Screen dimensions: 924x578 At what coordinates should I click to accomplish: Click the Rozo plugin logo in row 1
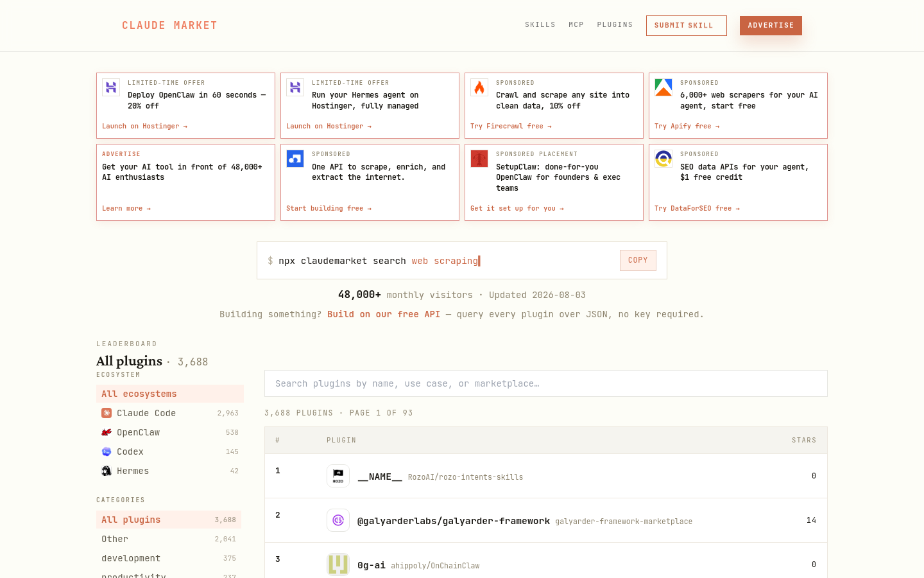pyautogui.click(x=338, y=476)
